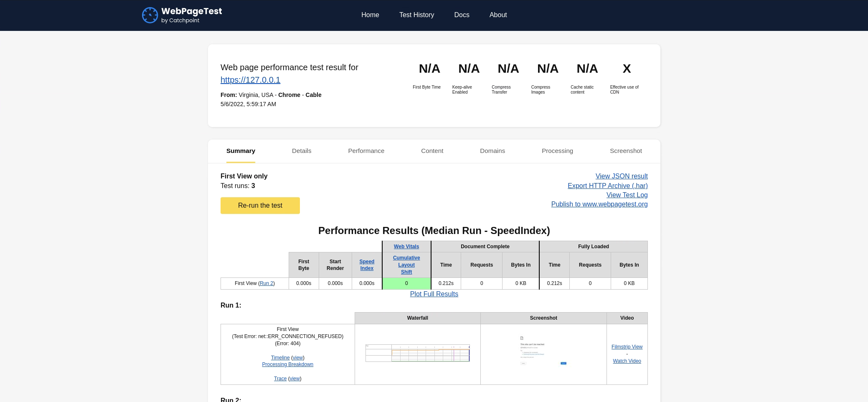The image size is (868, 402).
Task: Open the tested URL https://127.0.0.1
Action: point(250,80)
